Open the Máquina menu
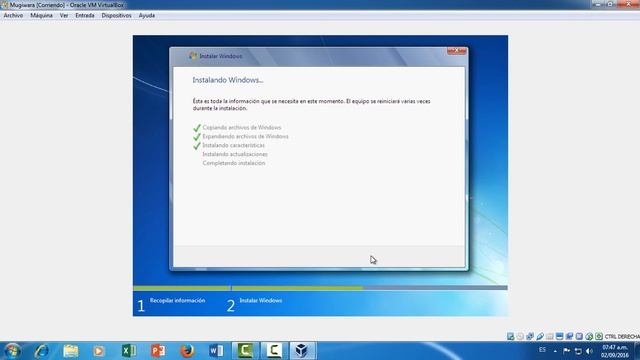The height and width of the screenshot is (360, 640). [41, 16]
